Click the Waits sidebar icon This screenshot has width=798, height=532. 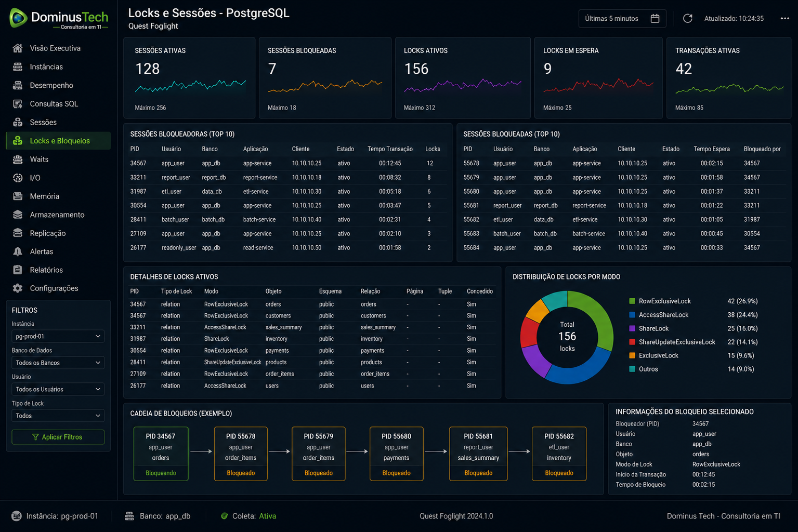click(18, 159)
